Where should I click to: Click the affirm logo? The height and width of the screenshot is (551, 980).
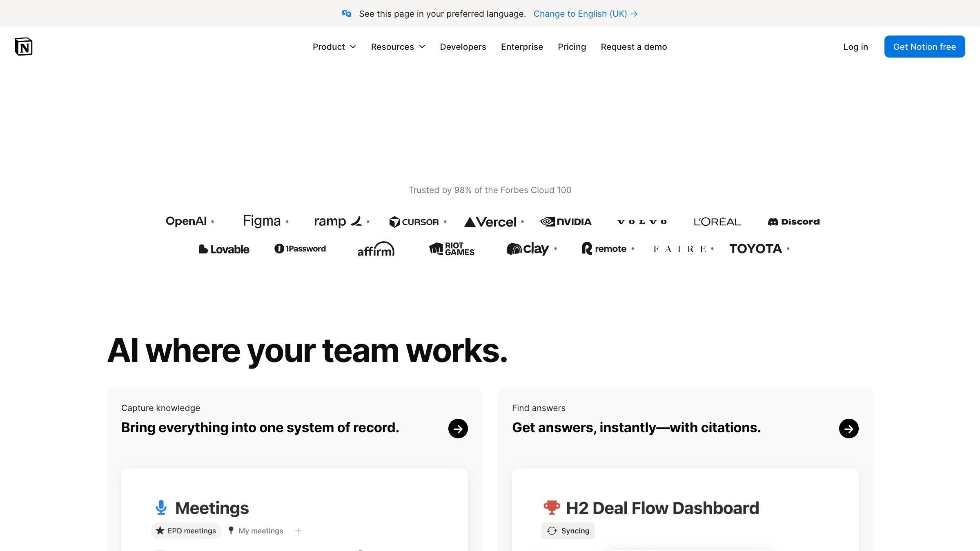click(376, 249)
